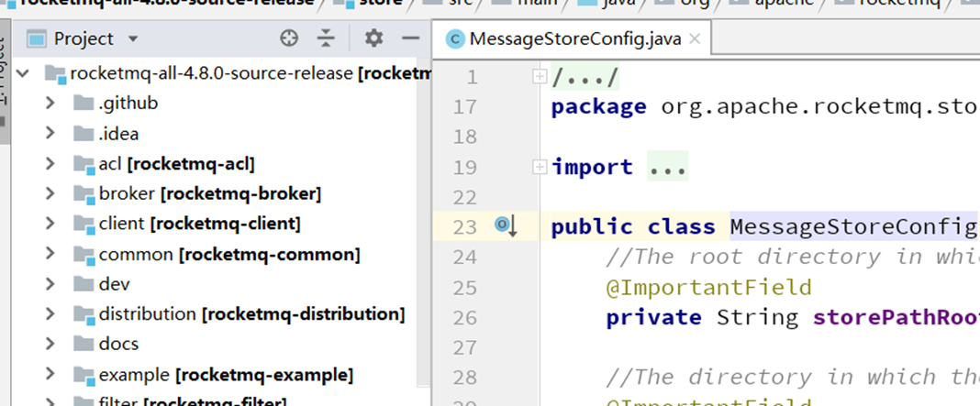The height and width of the screenshot is (406, 980).
Task: Select the rocketmq-all-4.8.0-source-release root row
Action: coord(215,73)
